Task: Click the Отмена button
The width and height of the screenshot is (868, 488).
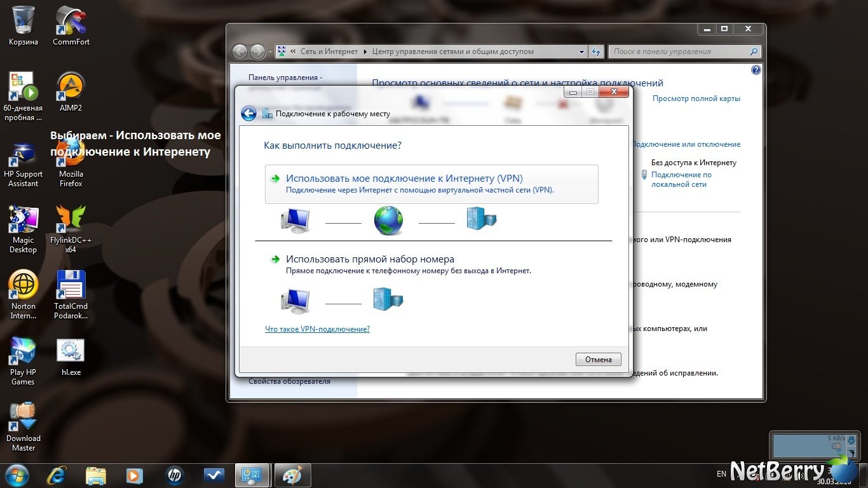Action: (x=598, y=360)
